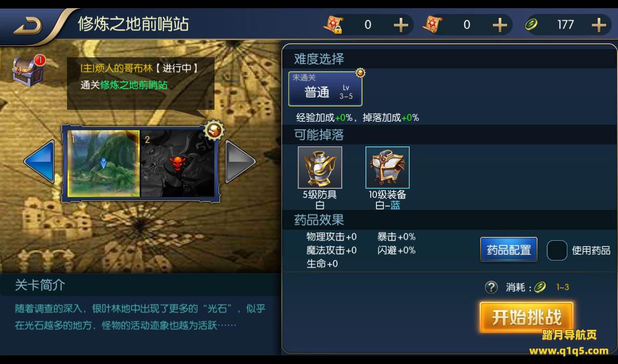Screen dimensions: 618x364
Task: Open the question mark help about stamina cost
Action: 491,287
